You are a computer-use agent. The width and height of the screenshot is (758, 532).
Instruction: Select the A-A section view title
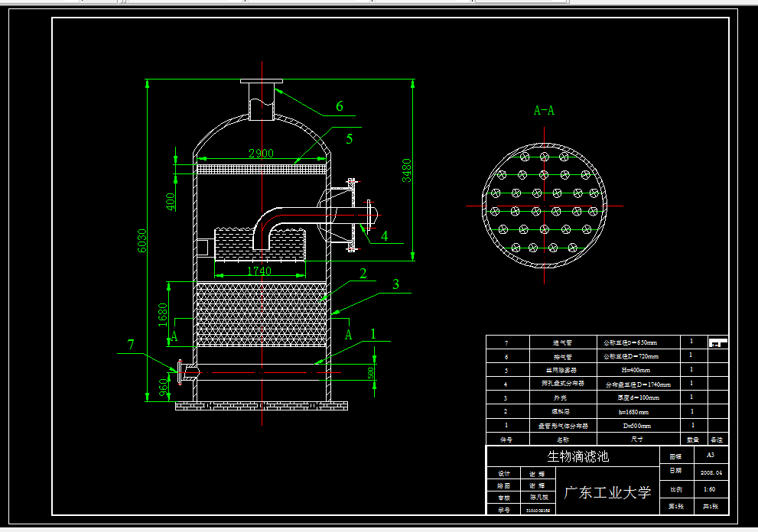[x=544, y=111]
